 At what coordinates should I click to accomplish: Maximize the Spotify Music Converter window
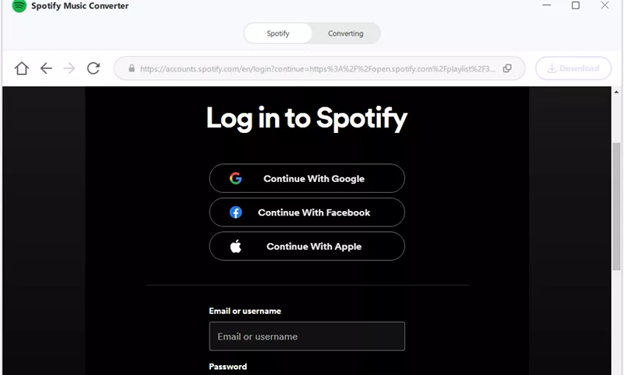(x=575, y=5)
